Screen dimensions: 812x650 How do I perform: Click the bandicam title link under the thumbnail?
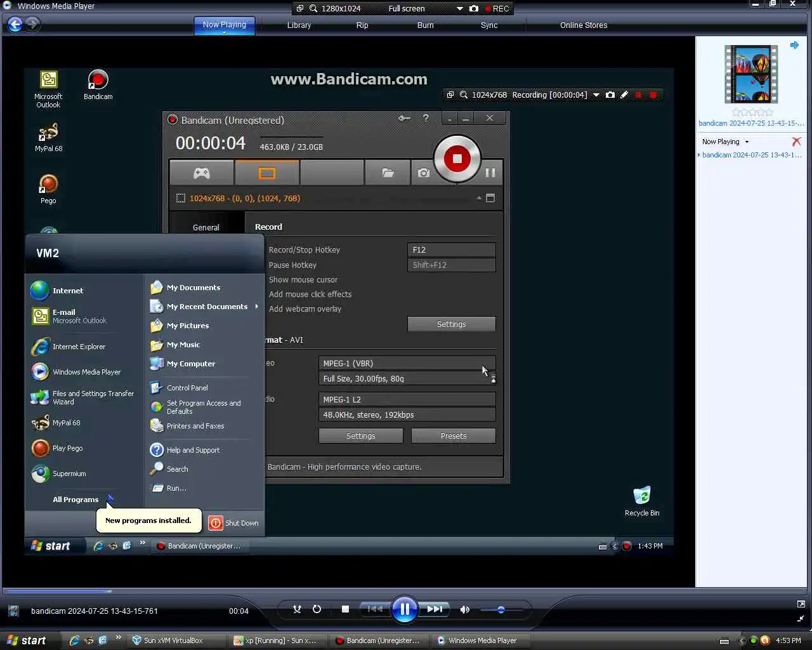[x=751, y=123]
